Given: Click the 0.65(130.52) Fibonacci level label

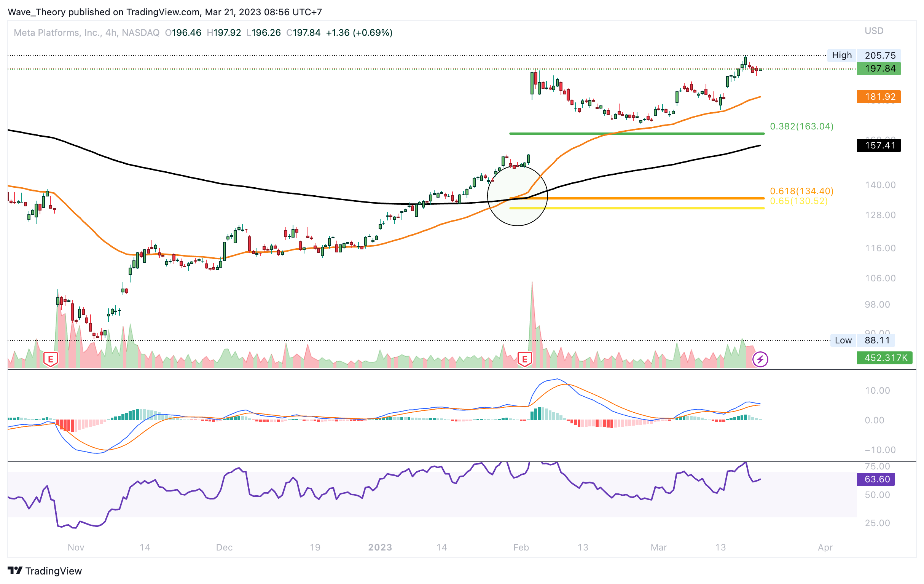Looking at the screenshot, I should (x=798, y=201).
